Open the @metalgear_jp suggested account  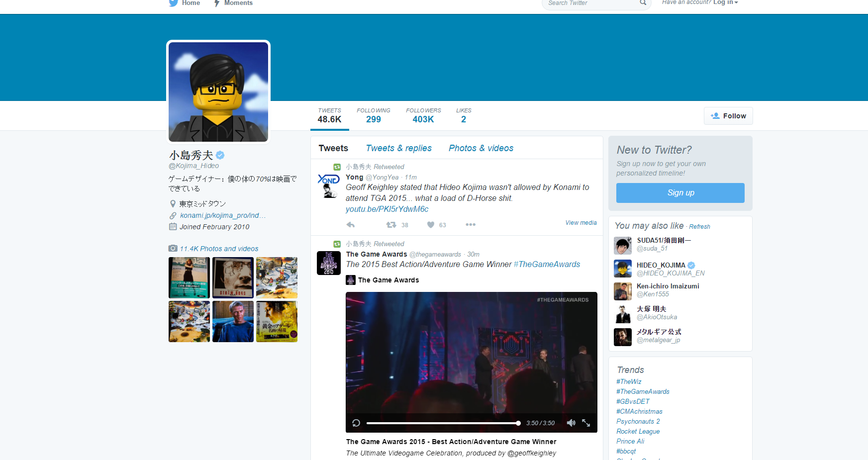click(x=658, y=340)
